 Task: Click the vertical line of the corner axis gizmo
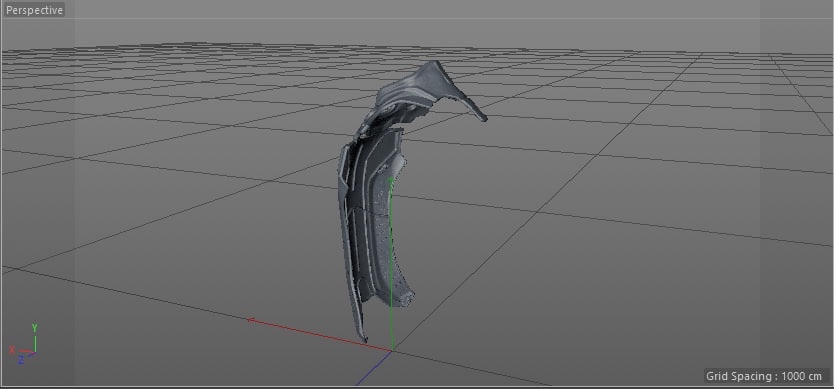[x=35, y=343]
